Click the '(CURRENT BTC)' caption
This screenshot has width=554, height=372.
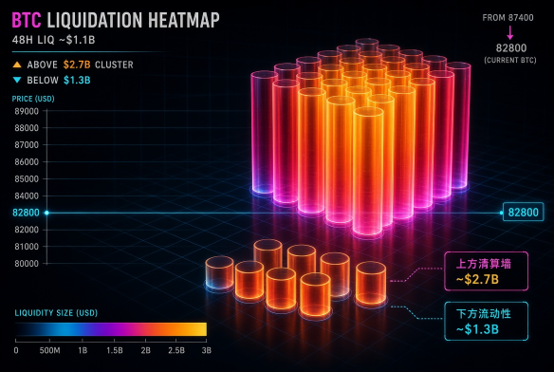510,60
